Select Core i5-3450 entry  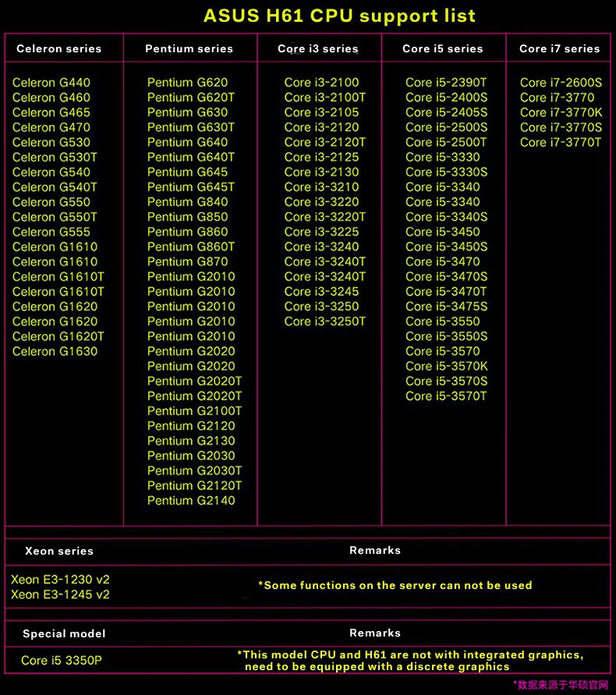443,232
